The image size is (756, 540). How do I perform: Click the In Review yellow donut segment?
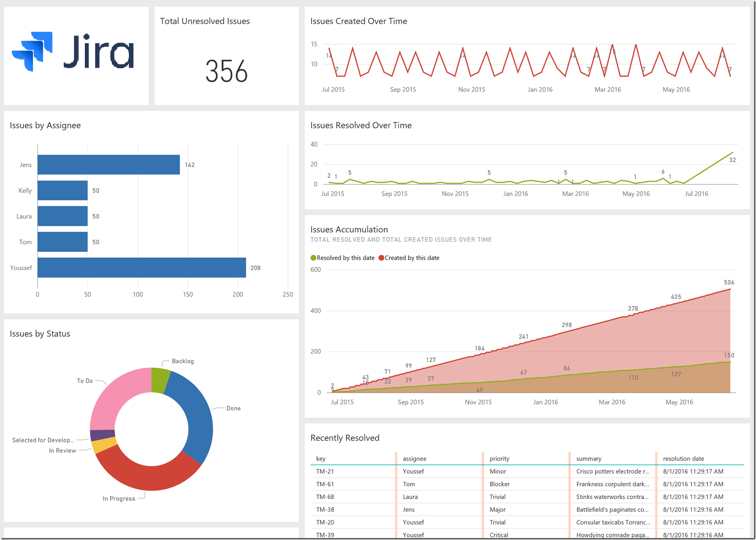coord(104,445)
